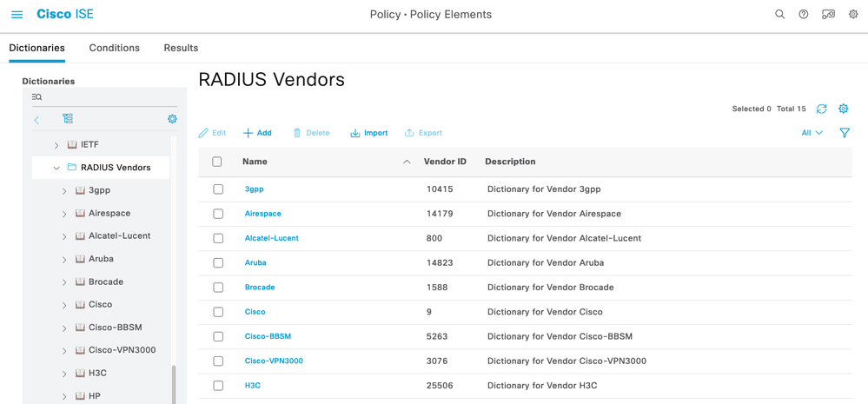Open the Brocade vendor link in table
The width and height of the screenshot is (868, 404).
coord(260,288)
